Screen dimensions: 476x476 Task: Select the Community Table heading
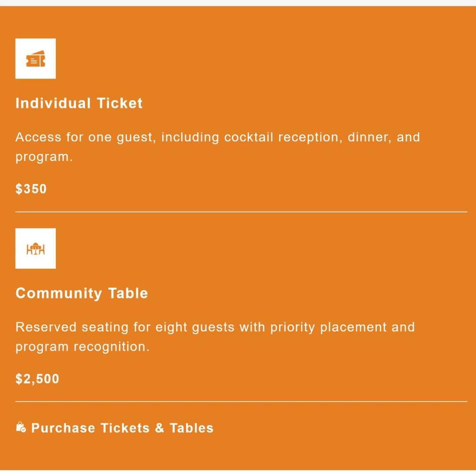click(82, 293)
